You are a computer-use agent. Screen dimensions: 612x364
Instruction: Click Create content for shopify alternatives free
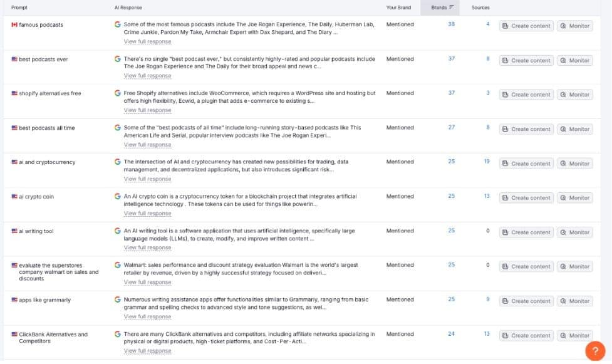coord(526,95)
